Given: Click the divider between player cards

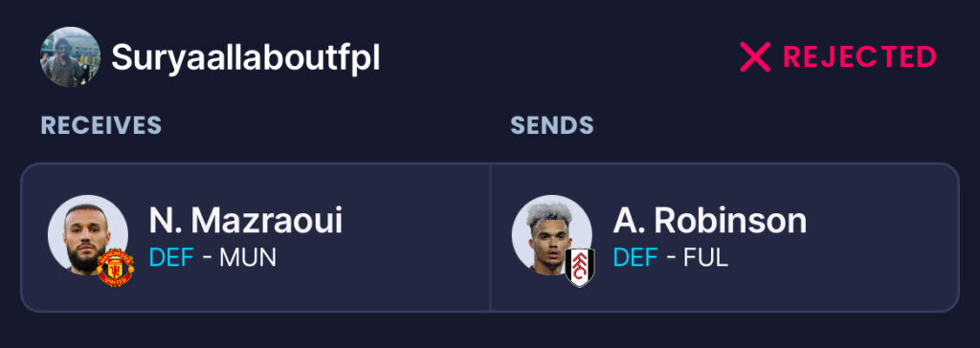Looking at the screenshot, I should pyautogui.click(x=490, y=237).
